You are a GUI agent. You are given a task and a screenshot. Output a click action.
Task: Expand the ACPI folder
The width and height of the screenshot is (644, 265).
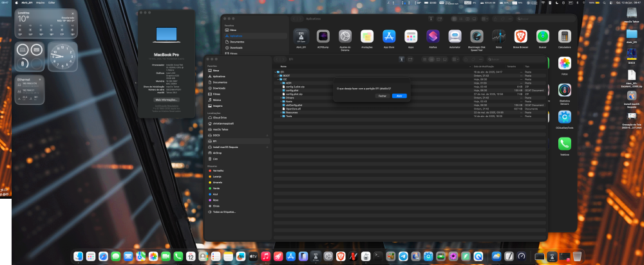281,83
